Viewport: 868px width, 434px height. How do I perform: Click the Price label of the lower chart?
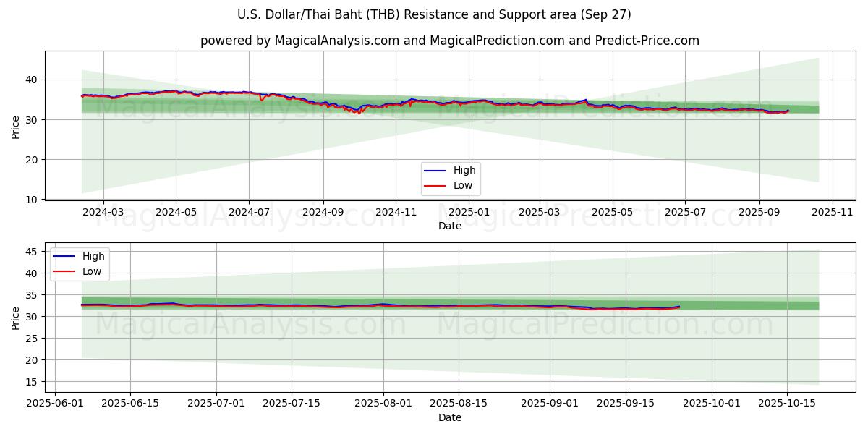click(x=16, y=317)
